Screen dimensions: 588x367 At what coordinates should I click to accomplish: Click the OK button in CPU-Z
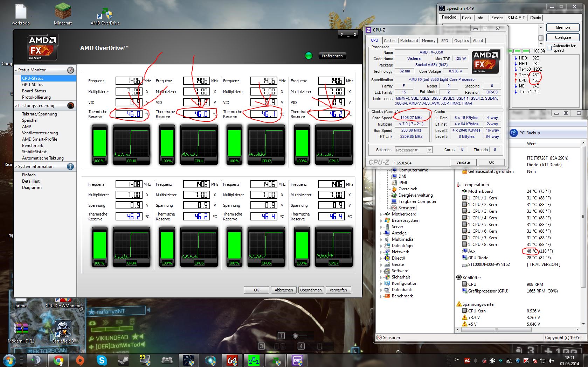(x=491, y=162)
